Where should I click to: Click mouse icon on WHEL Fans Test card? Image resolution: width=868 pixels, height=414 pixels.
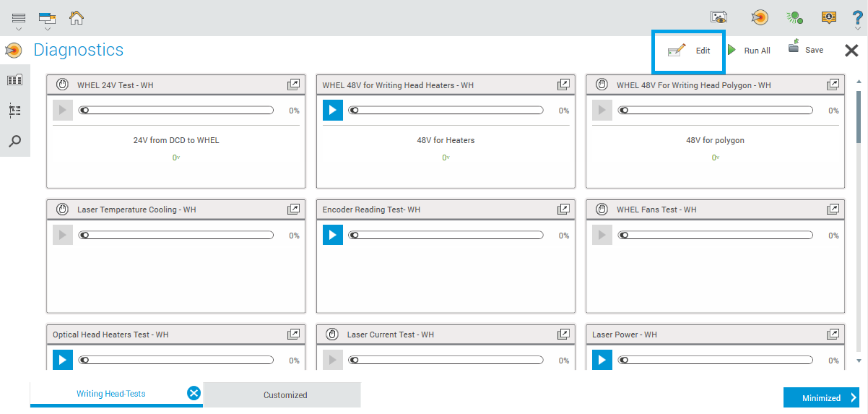pos(602,210)
